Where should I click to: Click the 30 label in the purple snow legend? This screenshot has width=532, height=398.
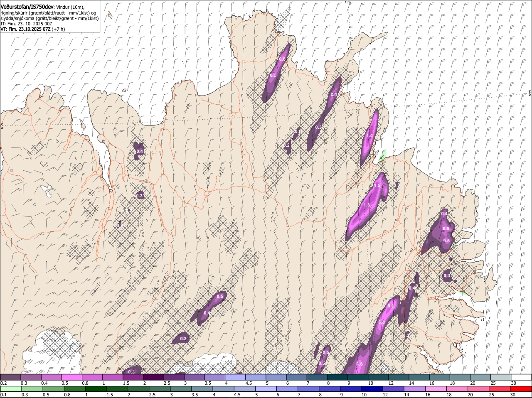(514, 383)
